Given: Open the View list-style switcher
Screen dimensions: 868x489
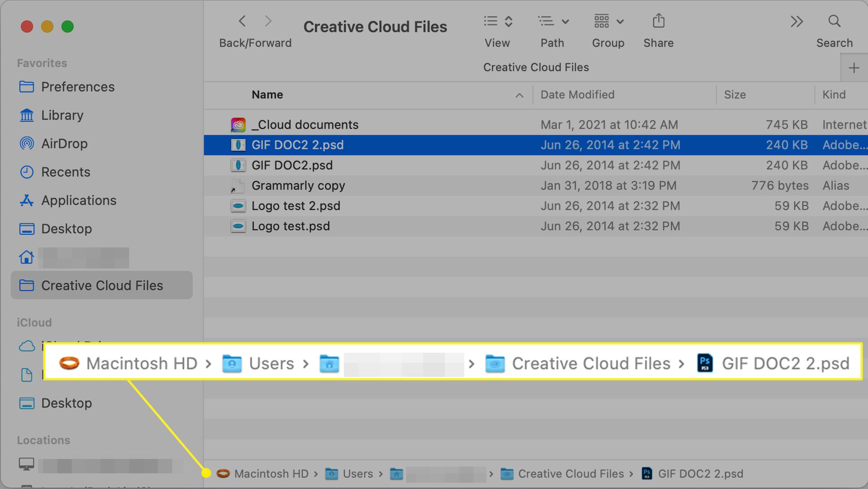Looking at the screenshot, I should [498, 21].
